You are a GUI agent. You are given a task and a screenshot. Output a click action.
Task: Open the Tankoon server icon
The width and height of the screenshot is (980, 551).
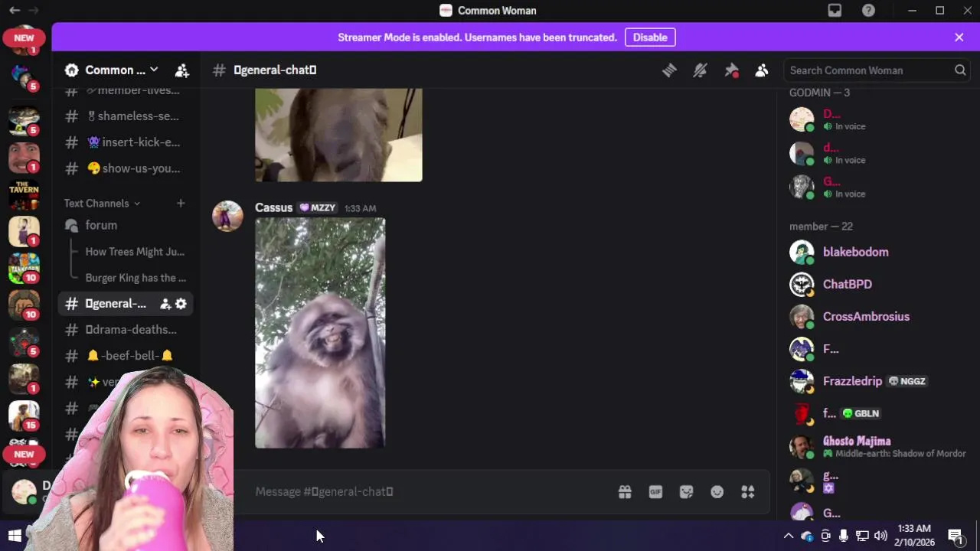pyautogui.click(x=24, y=268)
